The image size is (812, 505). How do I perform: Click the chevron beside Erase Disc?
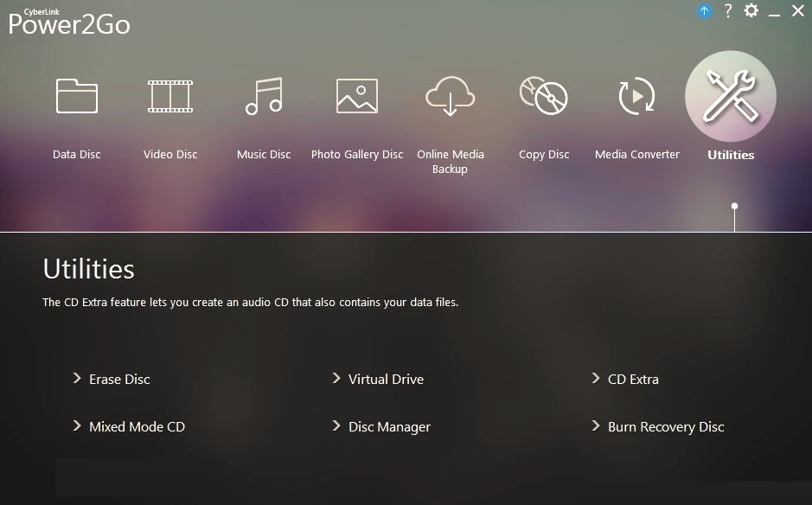coord(77,378)
